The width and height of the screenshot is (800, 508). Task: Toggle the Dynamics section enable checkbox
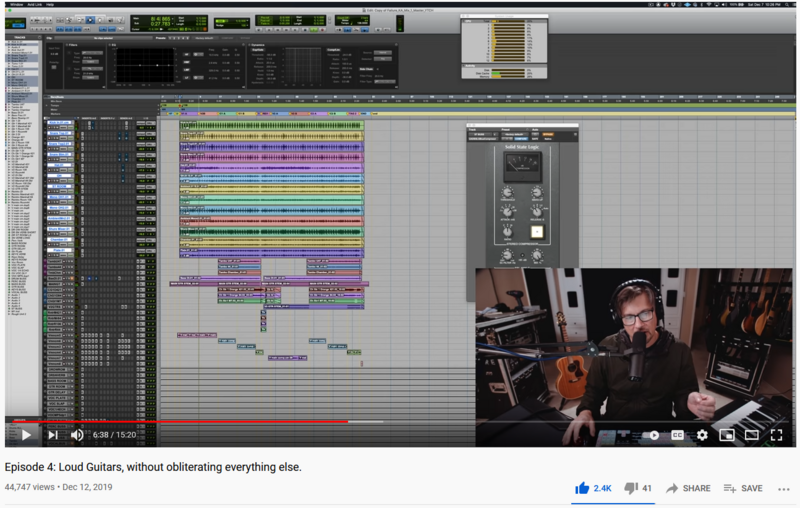[250, 45]
